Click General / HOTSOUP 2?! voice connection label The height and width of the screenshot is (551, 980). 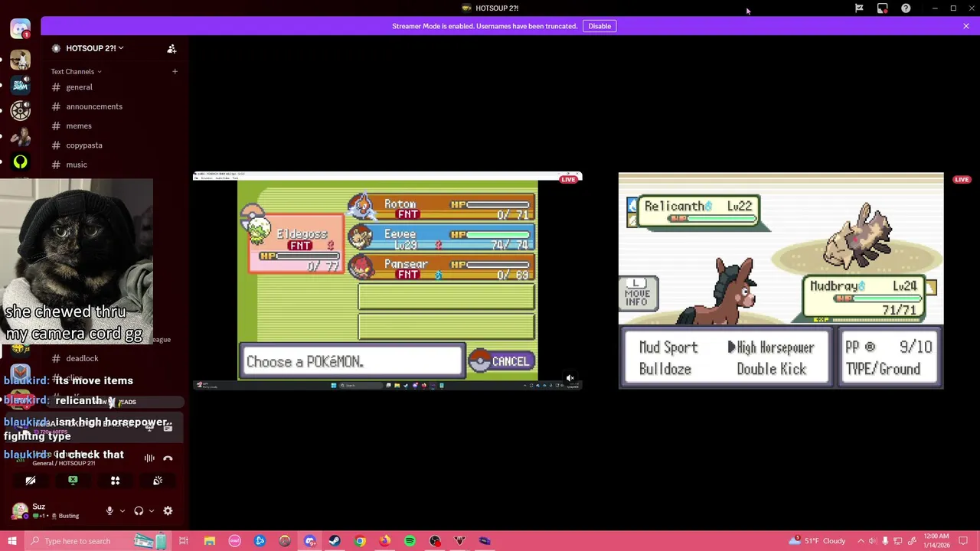coord(64,463)
